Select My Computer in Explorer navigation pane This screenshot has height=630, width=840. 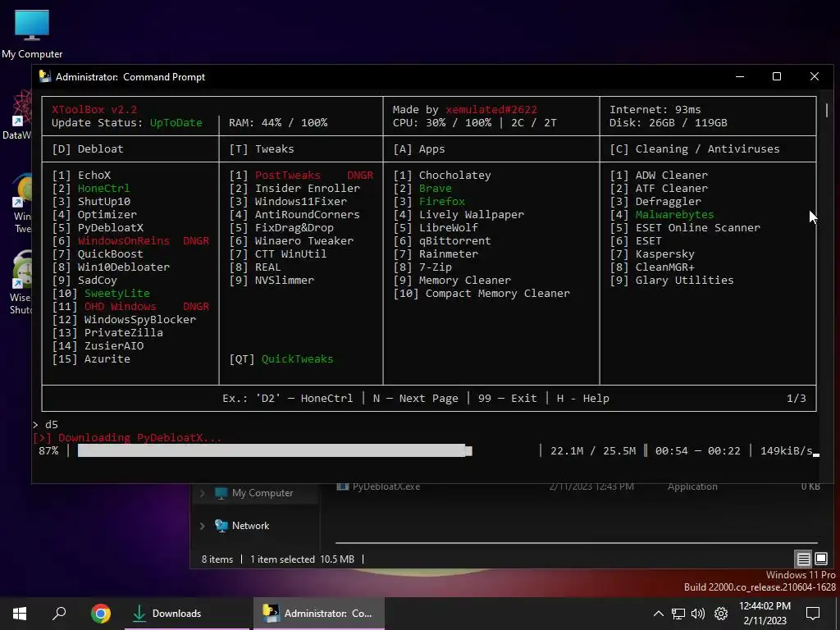tap(262, 493)
